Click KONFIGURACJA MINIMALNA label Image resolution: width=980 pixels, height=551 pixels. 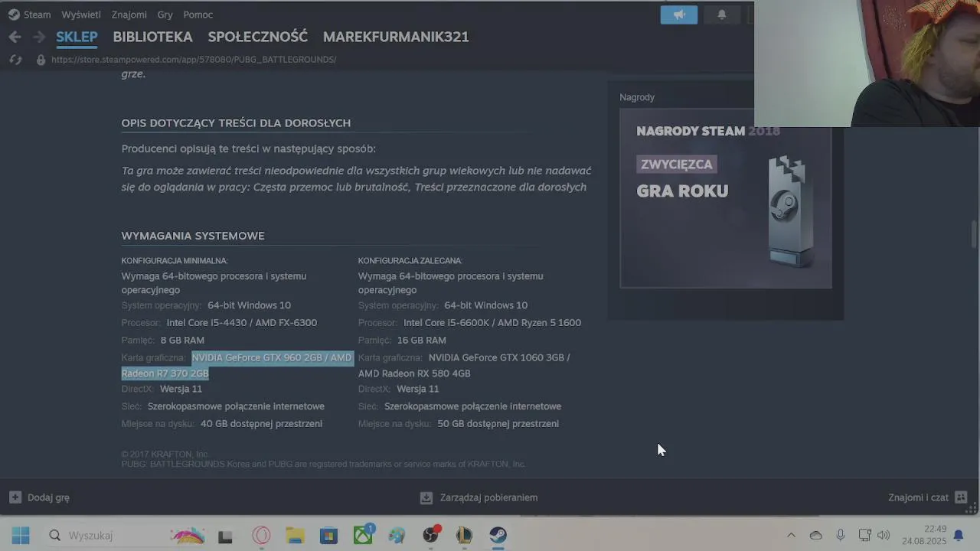[x=175, y=261]
